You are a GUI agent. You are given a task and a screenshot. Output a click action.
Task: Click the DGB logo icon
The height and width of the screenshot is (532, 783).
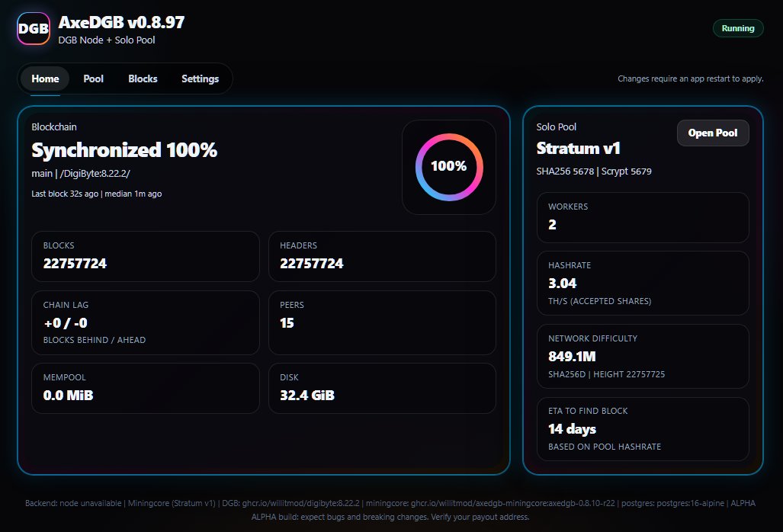(x=34, y=28)
